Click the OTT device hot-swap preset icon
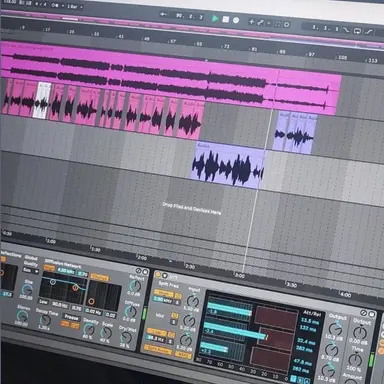The width and height of the screenshot is (384, 384). pos(364,313)
